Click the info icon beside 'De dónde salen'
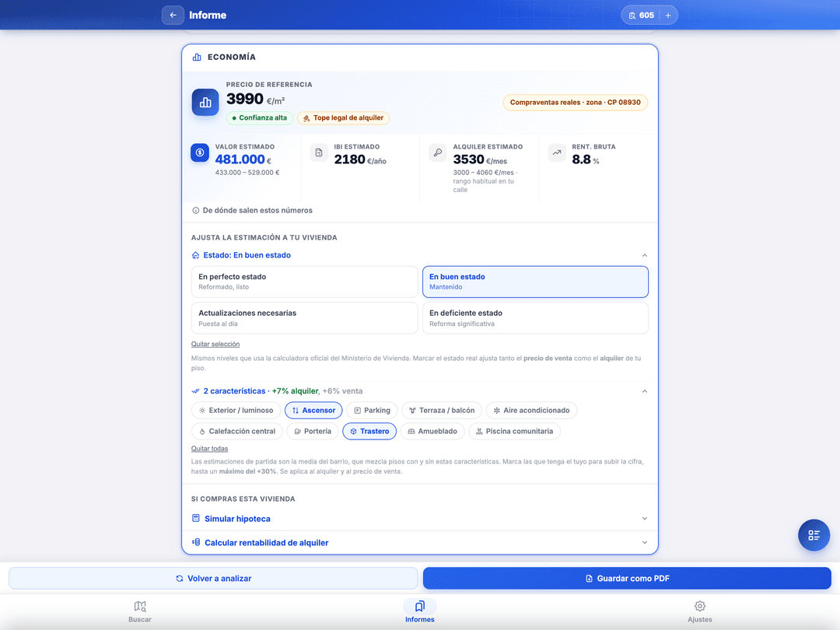Image resolution: width=840 pixels, height=630 pixels. pyautogui.click(x=195, y=211)
